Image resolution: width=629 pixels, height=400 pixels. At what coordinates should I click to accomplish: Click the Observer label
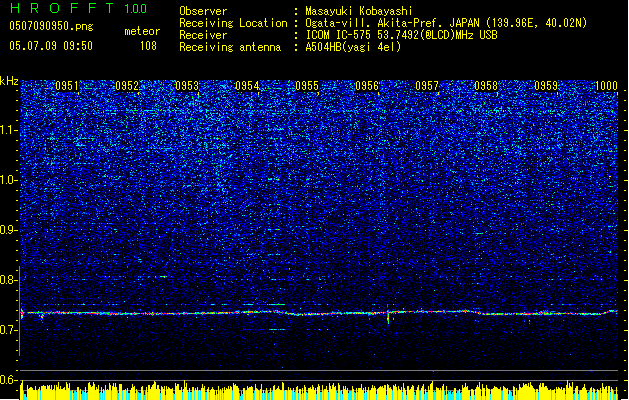point(203,11)
